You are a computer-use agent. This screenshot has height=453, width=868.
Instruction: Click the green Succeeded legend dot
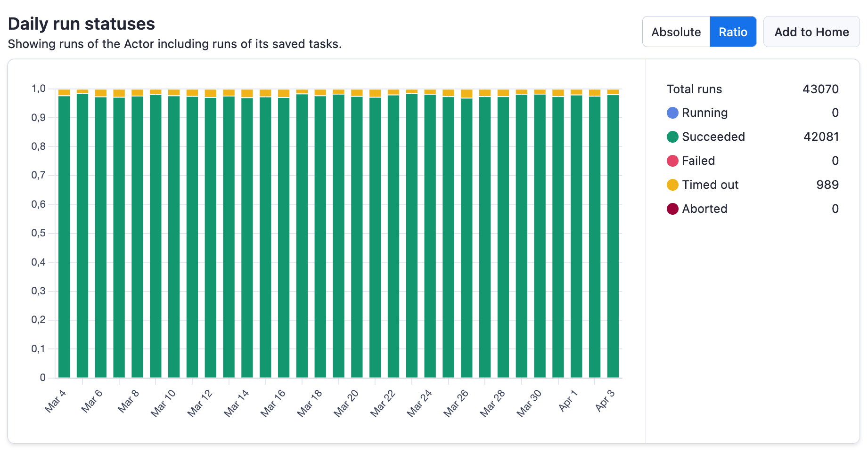point(672,137)
